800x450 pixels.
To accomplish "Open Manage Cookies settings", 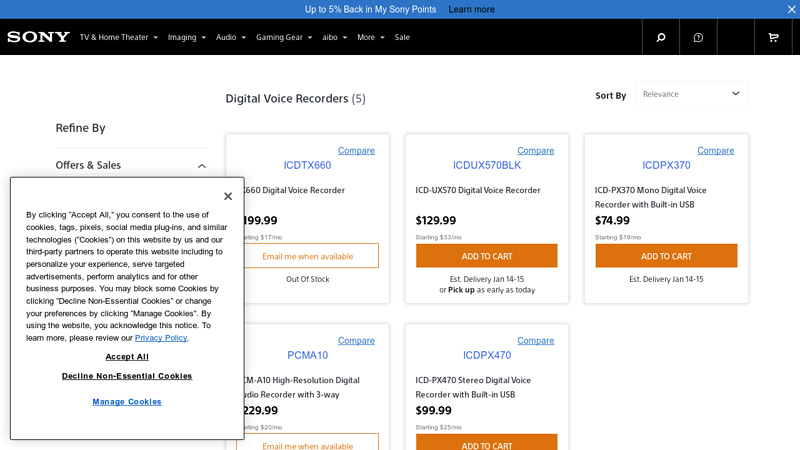I will coord(127,402).
